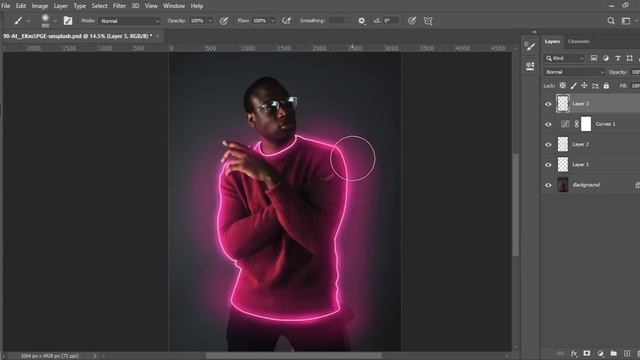This screenshot has width=640, height=360.
Task: Select the Background layer thumbnail
Action: point(563,185)
